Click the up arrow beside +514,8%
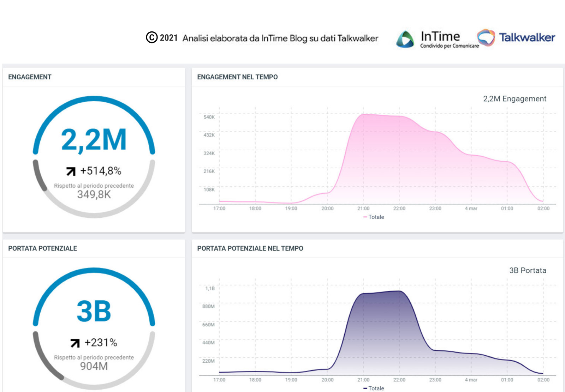The height and width of the screenshot is (392, 565). click(x=71, y=171)
